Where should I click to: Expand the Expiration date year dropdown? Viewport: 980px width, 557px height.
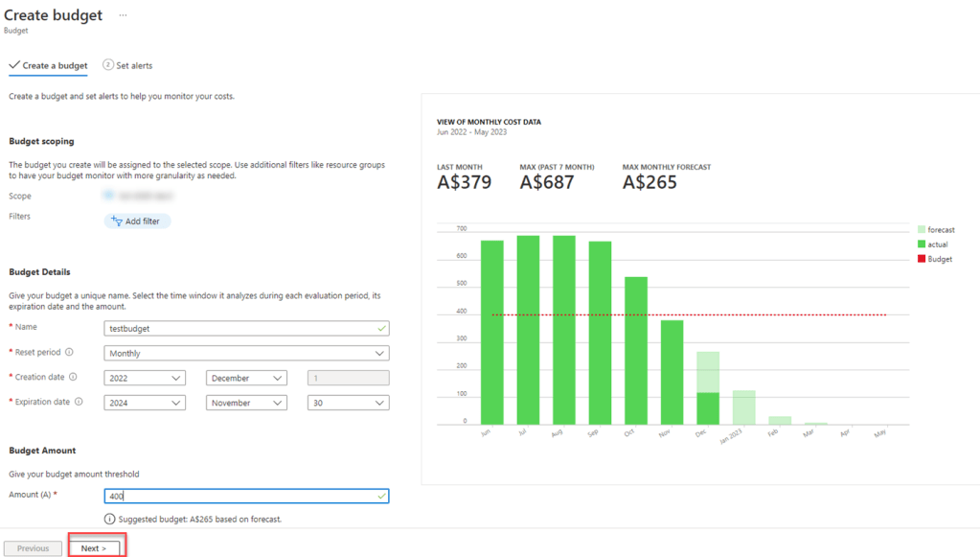[x=145, y=404]
